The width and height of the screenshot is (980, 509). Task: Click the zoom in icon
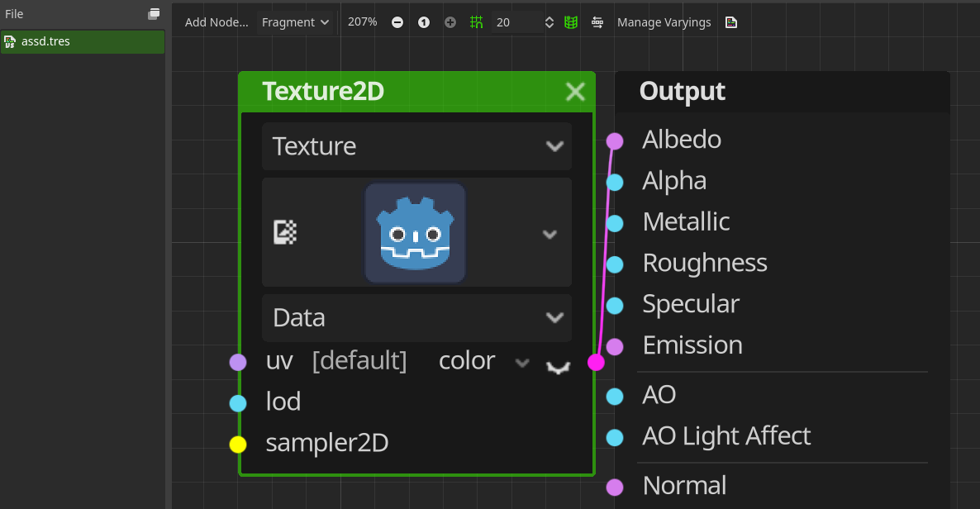click(x=450, y=22)
